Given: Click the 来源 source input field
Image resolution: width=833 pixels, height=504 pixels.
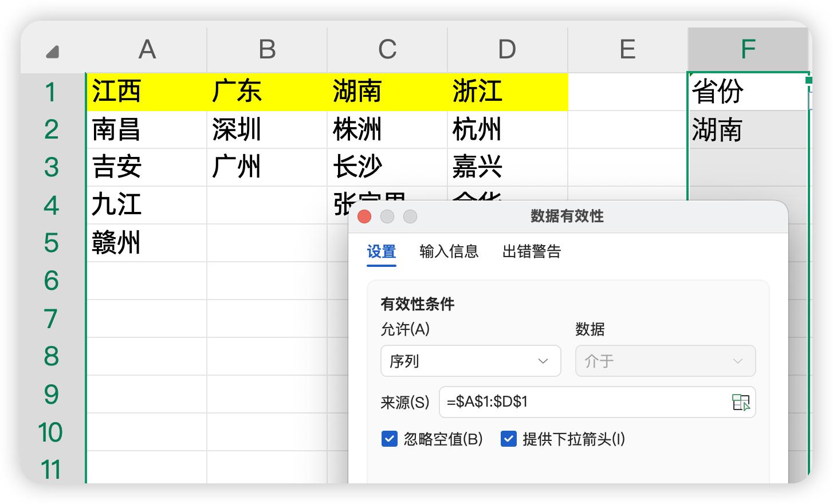Looking at the screenshot, I should [584, 402].
